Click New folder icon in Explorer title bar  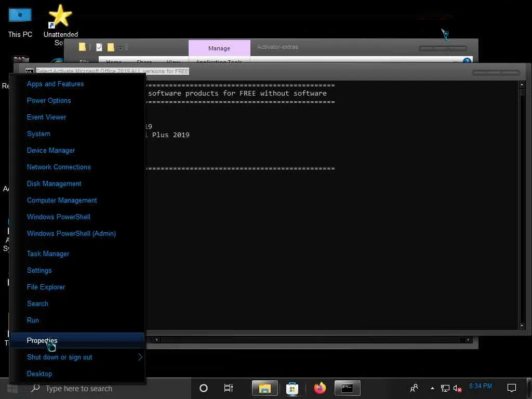point(111,47)
